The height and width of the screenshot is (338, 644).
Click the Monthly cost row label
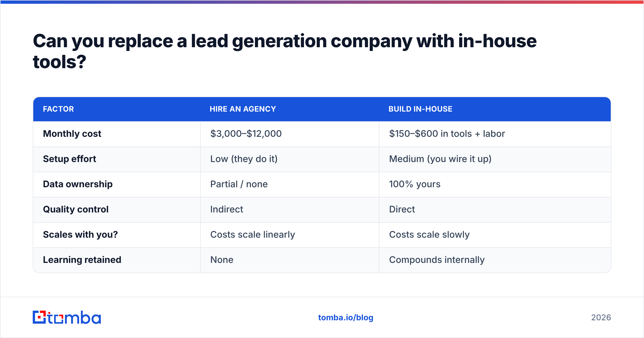coord(72,134)
